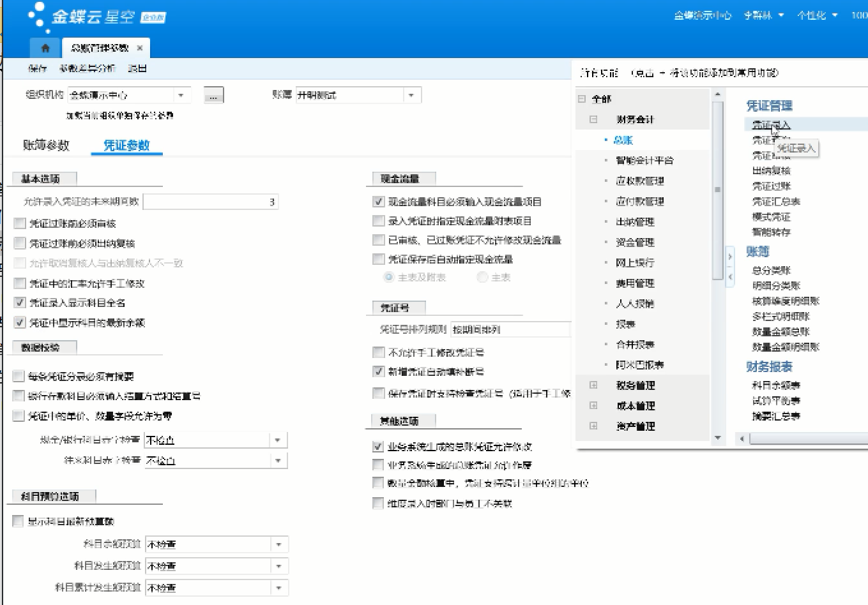Enable 凭证过账前必须审核 checkbox

click(20, 223)
